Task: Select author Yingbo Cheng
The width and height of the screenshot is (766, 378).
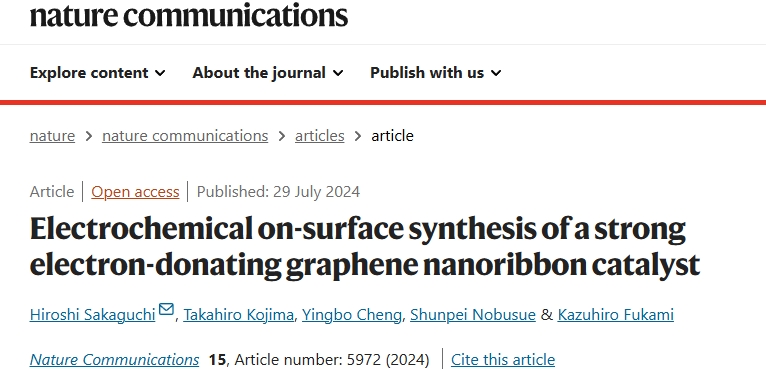Action: [352, 315]
